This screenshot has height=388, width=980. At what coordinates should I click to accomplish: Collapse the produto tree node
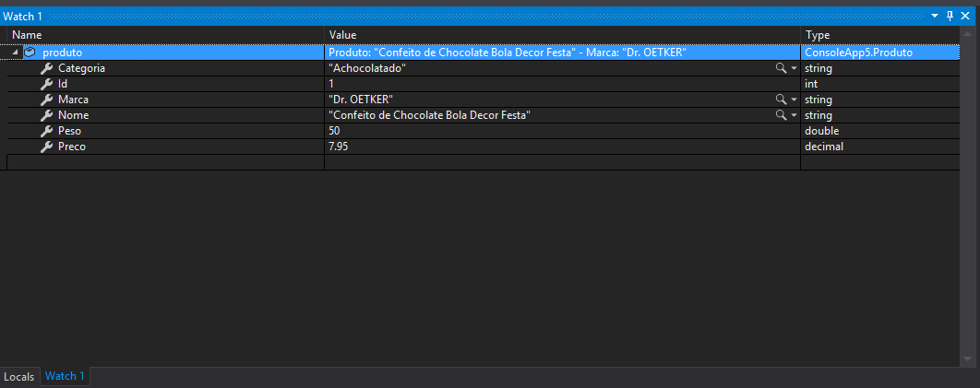(15, 53)
